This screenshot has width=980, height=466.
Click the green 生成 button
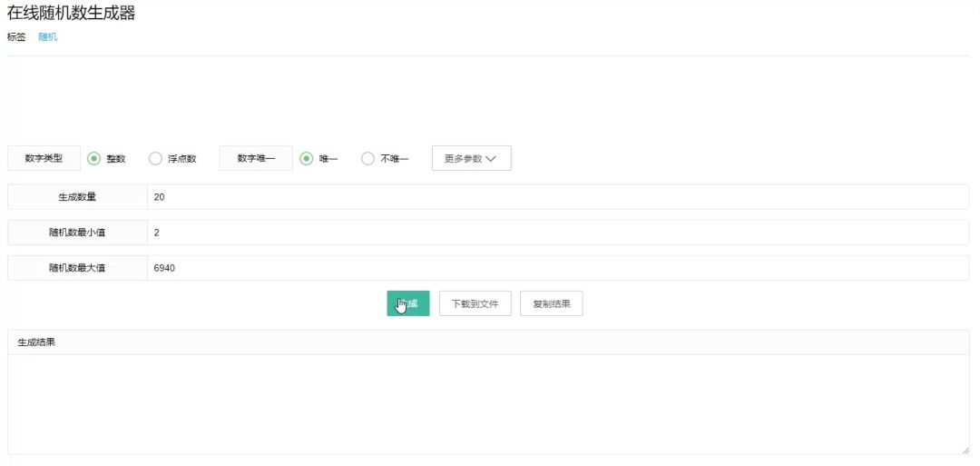click(x=407, y=303)
